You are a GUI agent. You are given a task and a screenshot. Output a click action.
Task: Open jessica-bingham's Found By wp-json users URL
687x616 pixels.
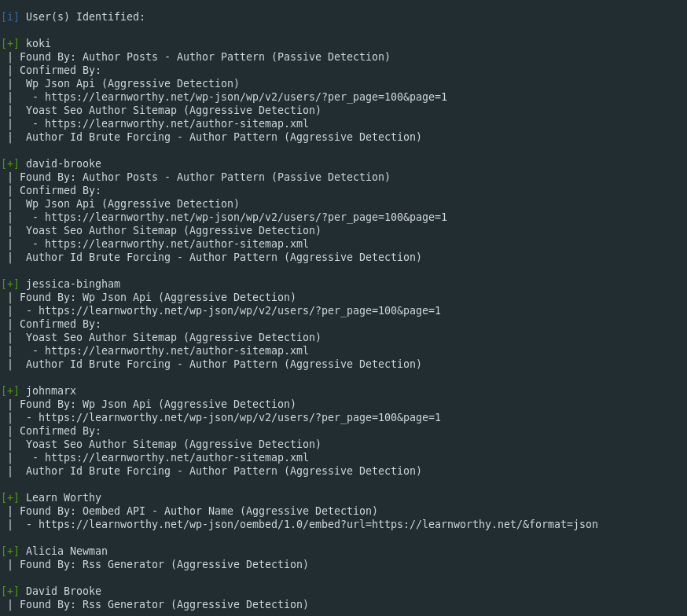point(240,310)
